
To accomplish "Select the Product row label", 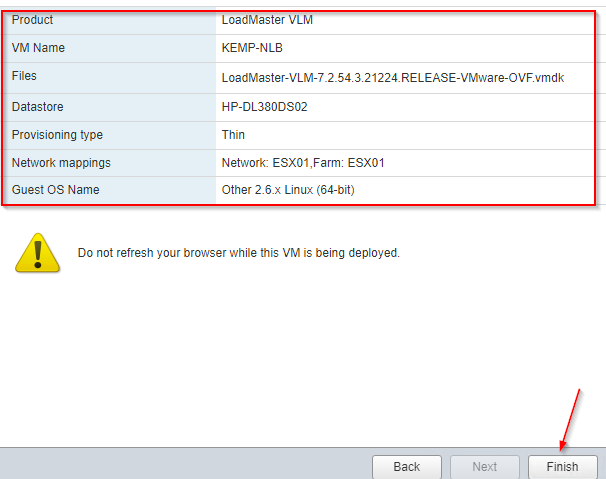I will 32,20.
